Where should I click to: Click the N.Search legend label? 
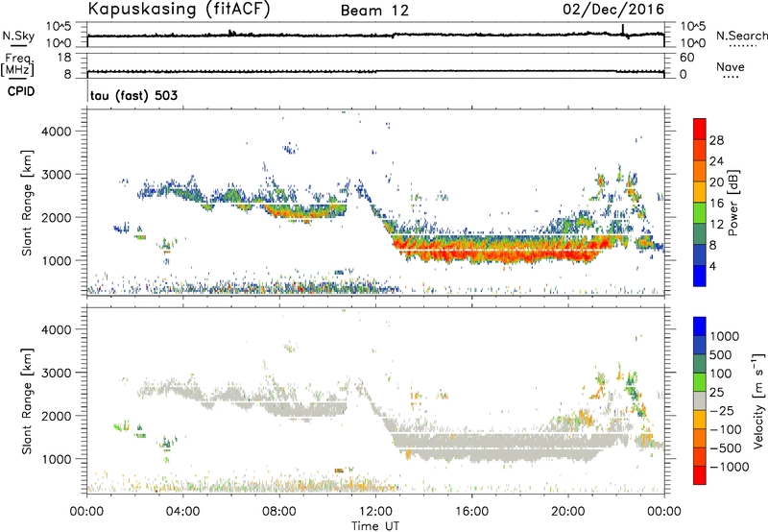pos(742,36)
